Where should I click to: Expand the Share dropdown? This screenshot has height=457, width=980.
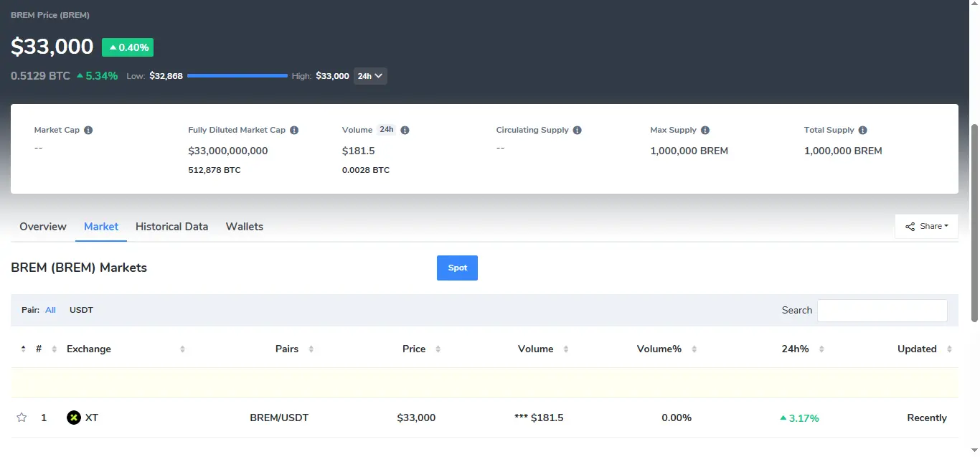tap(926, 226)
